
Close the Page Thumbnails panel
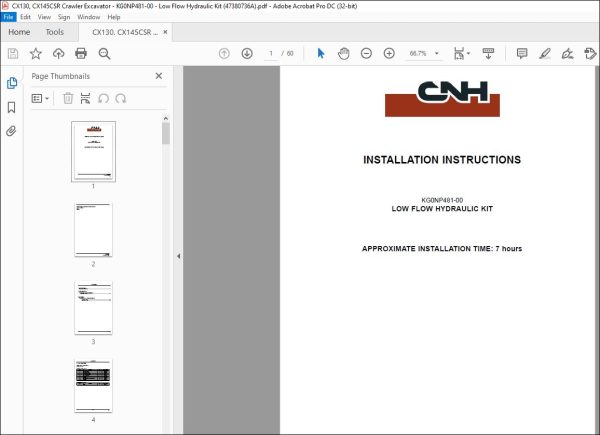(x=159, y=76)
